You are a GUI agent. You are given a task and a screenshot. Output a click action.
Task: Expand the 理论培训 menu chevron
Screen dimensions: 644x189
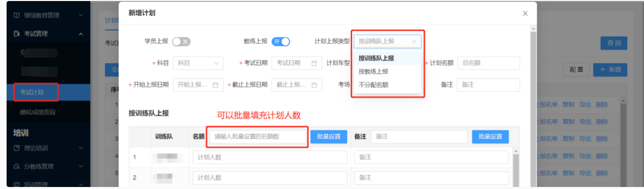80,148
